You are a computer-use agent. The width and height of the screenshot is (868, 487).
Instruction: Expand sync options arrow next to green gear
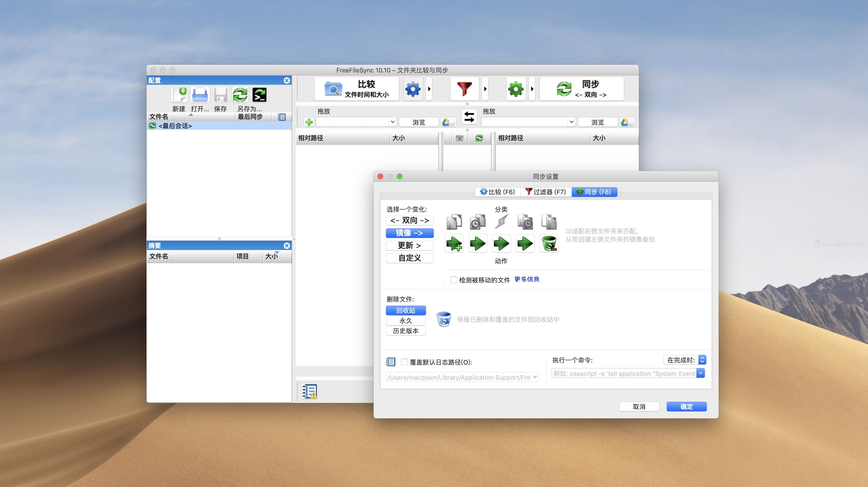coord(532,89)
